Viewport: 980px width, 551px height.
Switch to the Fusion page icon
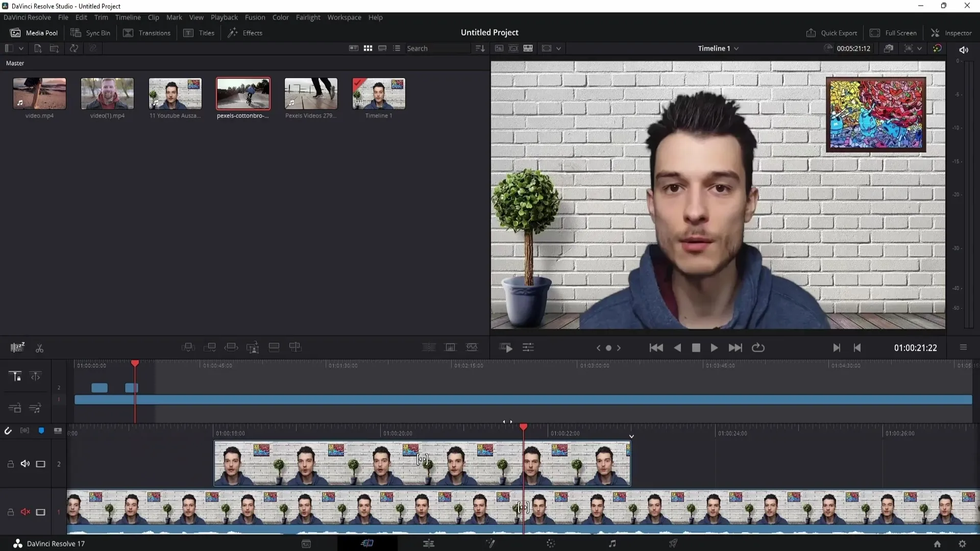point(490,543)
